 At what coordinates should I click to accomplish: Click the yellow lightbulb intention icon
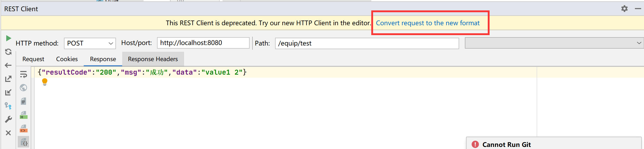[45, 82]
